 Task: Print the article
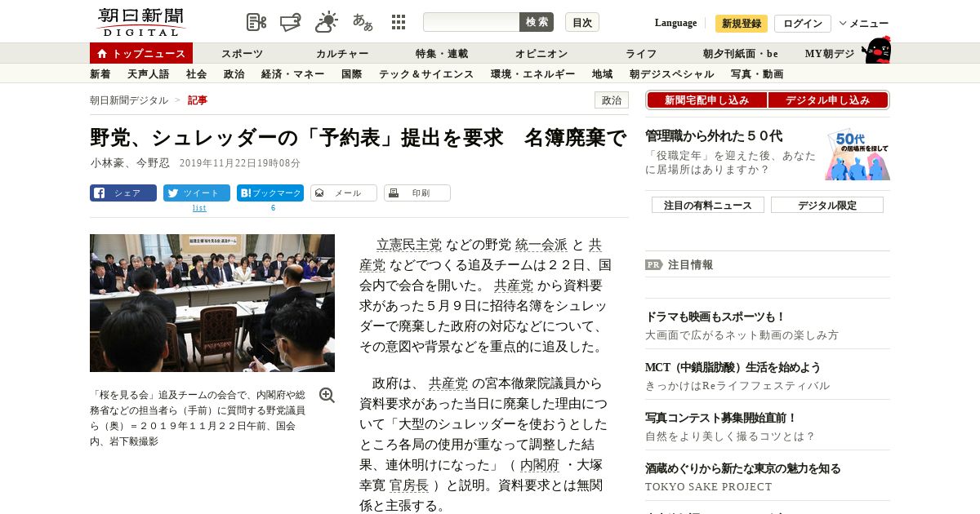pyautogui.click(x=417, y=193)
